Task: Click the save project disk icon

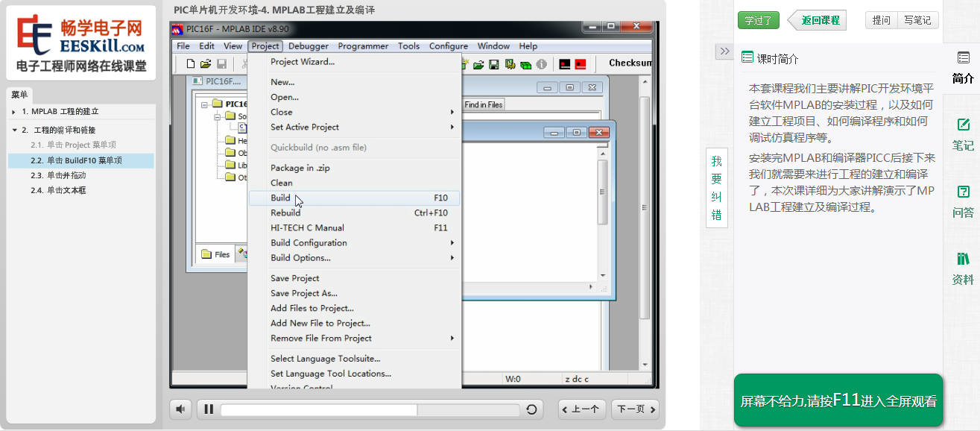Action: [x=494, y=65]
